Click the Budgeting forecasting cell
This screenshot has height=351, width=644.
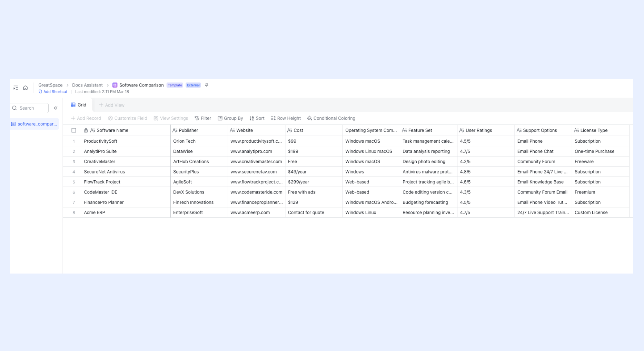[x=428, y=202]
